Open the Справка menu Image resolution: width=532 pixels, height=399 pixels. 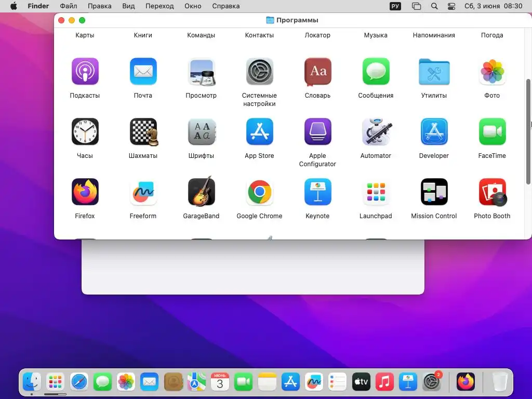[x=225, y=6]
